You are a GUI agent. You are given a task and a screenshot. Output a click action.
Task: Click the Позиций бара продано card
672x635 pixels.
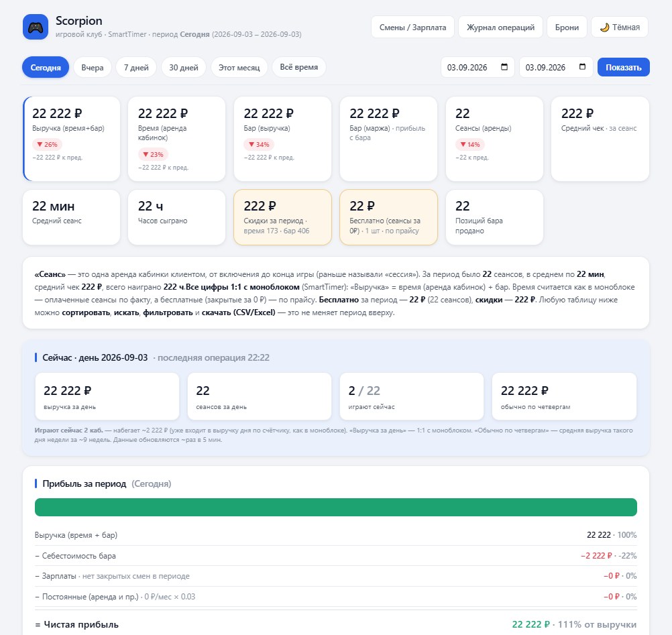pos(494,217)
